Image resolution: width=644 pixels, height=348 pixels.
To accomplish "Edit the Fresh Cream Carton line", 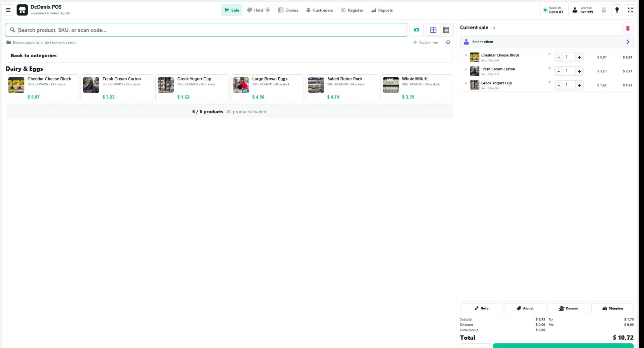I will [549, 68].
